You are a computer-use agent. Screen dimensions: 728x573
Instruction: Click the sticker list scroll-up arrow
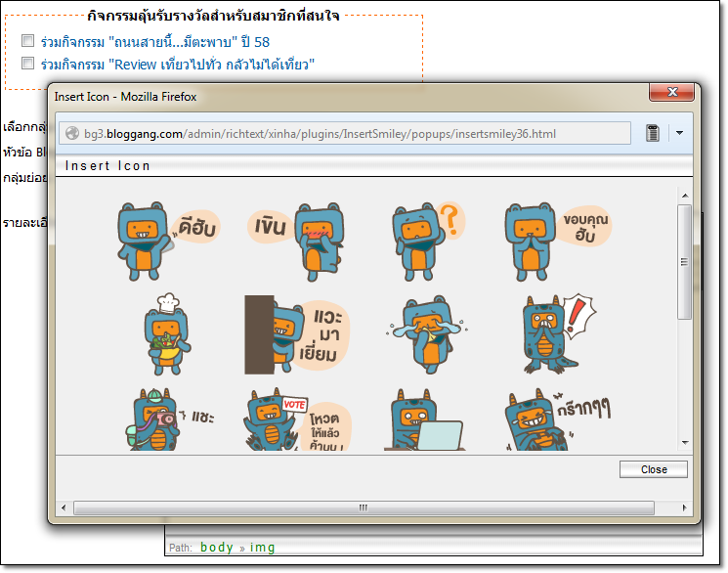[x=685, y=196]
